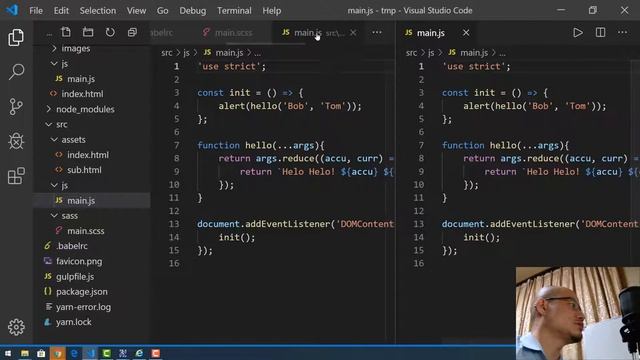Screen dimensions: 640x360
Task: Select highlighted main.js under src js folder
Action: click(x=91, y=200)
